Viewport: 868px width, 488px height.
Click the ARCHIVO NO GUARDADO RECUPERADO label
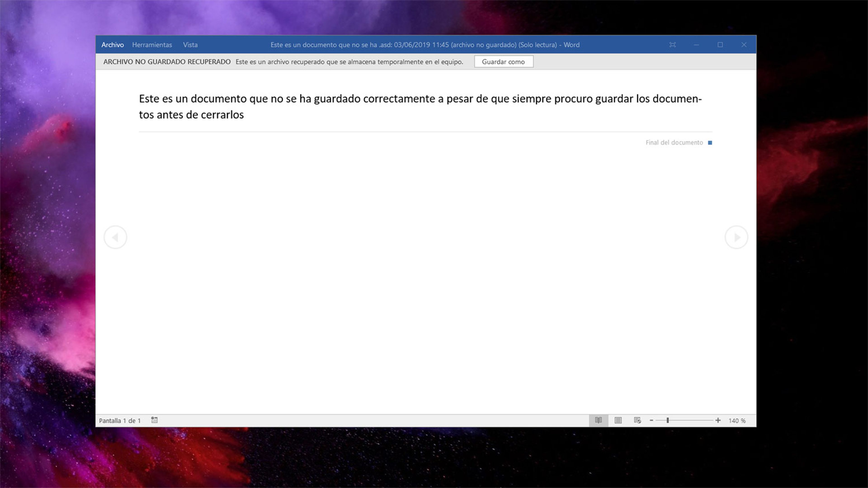point(167,62)
